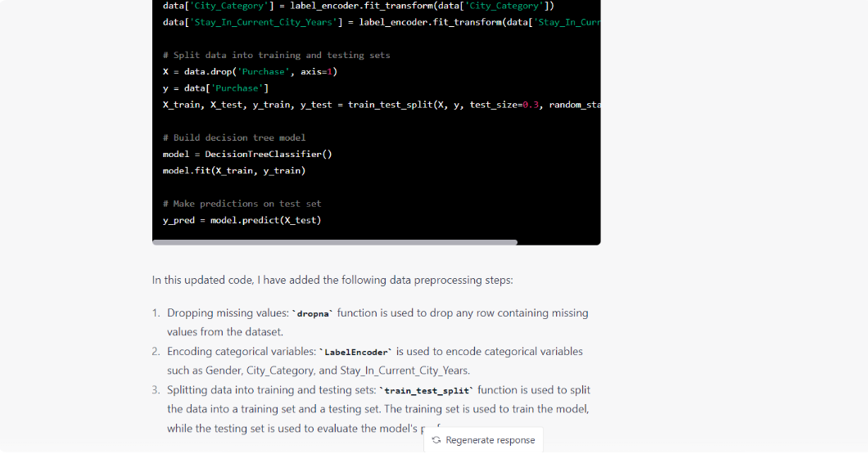Click the '# Split data into training and testing sets' comment
This screenshot has width=868, height=463.
click(x=276, y=56)
